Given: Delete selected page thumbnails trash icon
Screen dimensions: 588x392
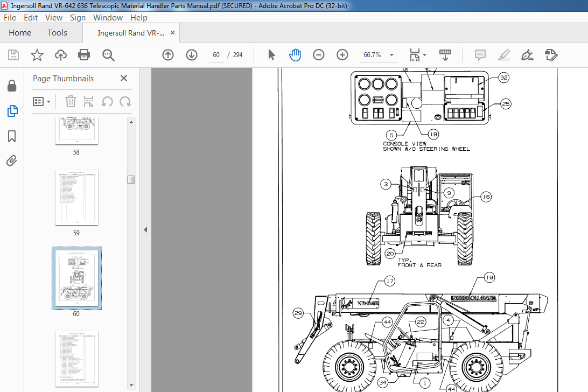Looking at the screenshot, I should 71,101.
